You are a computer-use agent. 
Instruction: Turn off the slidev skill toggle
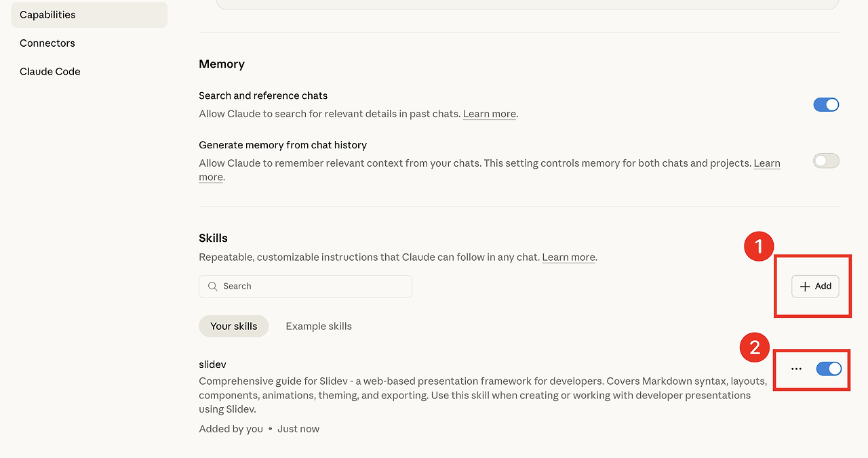829,369
